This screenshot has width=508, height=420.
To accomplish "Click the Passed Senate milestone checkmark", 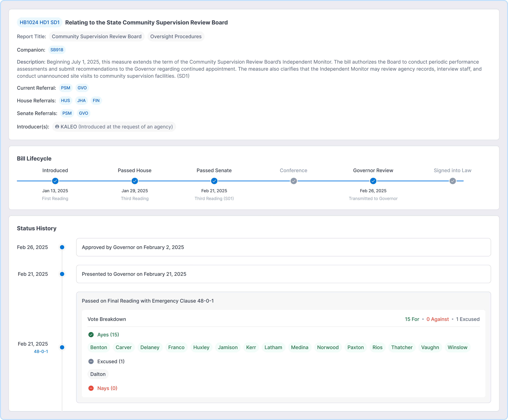I will point(214,181).
